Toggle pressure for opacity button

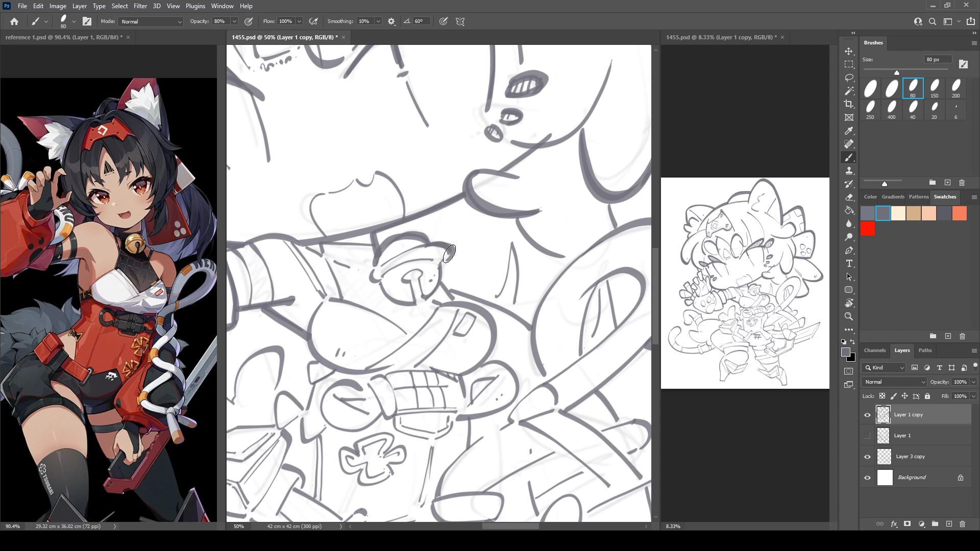pos(249,21)
